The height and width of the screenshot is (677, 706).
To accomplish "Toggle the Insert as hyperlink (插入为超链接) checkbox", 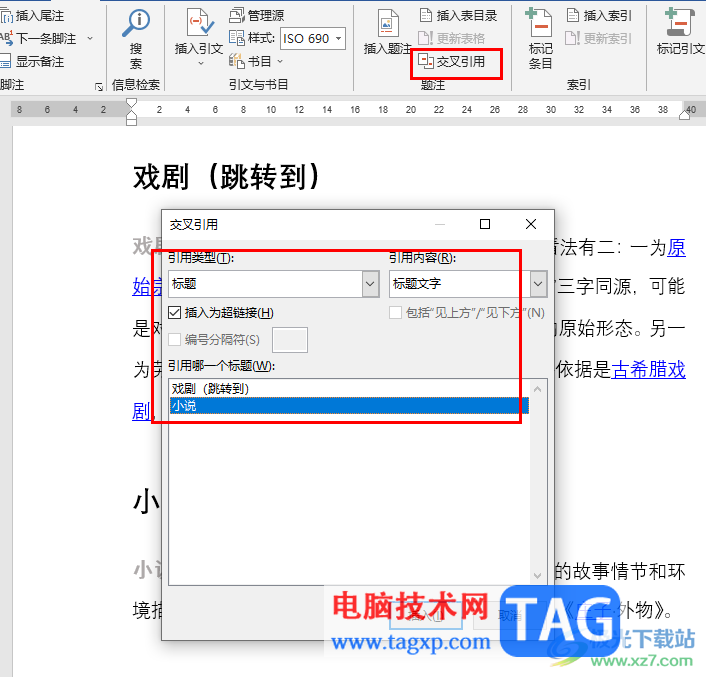I will tap(174, 312).
